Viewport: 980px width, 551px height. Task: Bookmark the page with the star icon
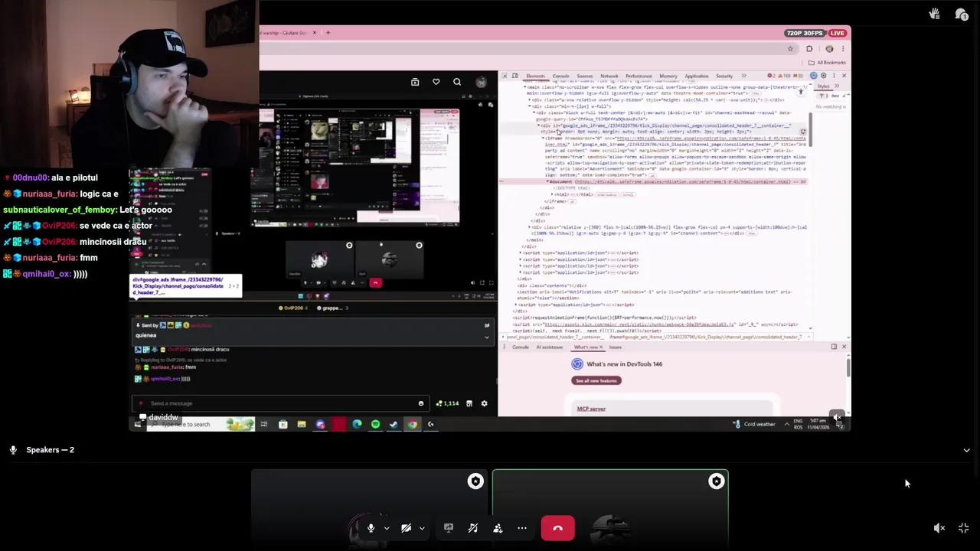click(790, 49)
